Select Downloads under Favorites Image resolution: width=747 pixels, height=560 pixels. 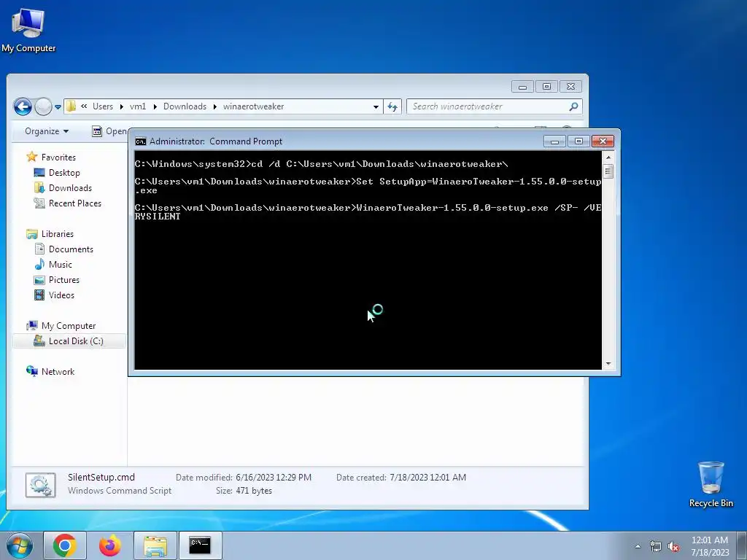pos(70,187)
